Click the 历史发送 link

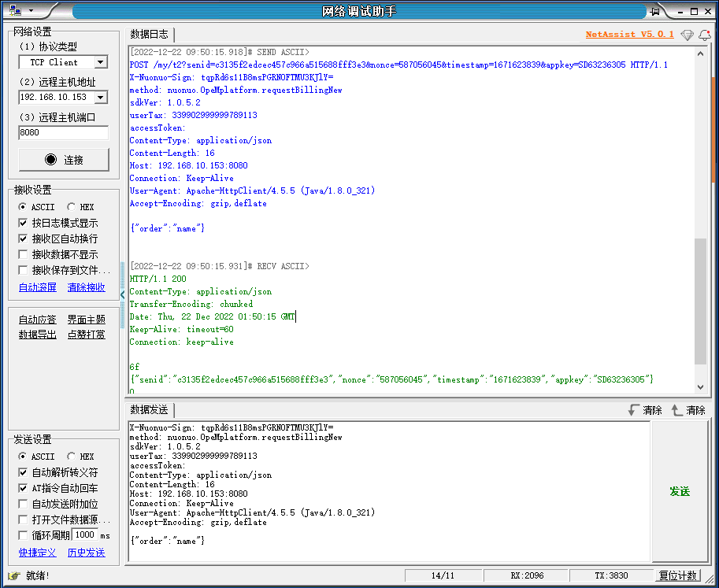pos(86,553)
